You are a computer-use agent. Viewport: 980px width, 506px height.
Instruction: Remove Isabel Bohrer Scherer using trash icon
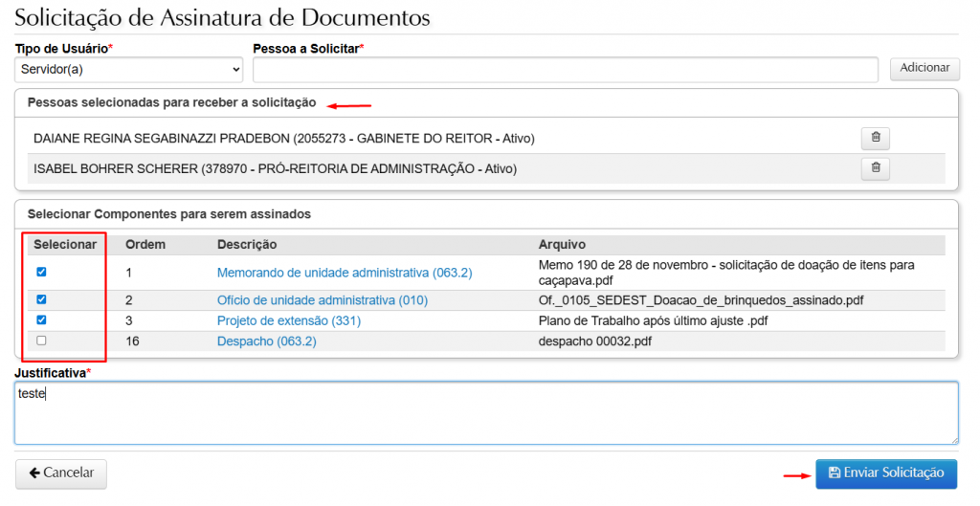tap(875, 169)
